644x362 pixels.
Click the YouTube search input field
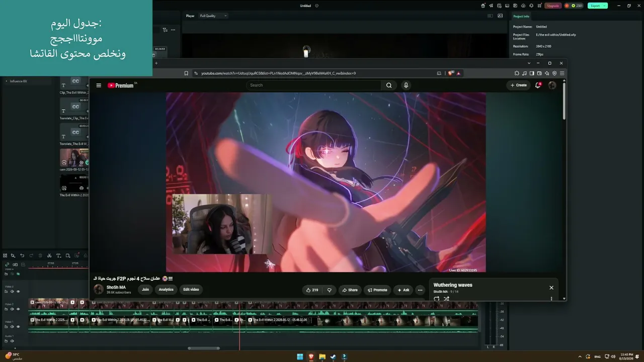[x=314, y=85]
